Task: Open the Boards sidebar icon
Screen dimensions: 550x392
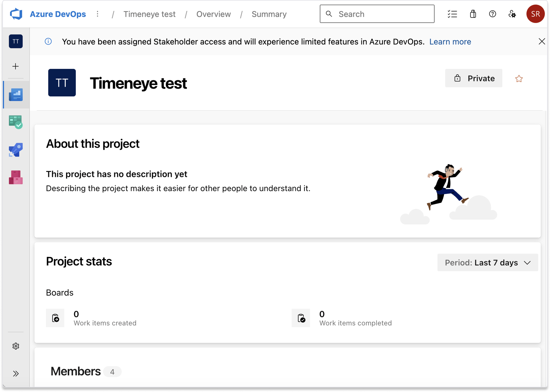Action: pyautogui.click(x=16, y=122)
